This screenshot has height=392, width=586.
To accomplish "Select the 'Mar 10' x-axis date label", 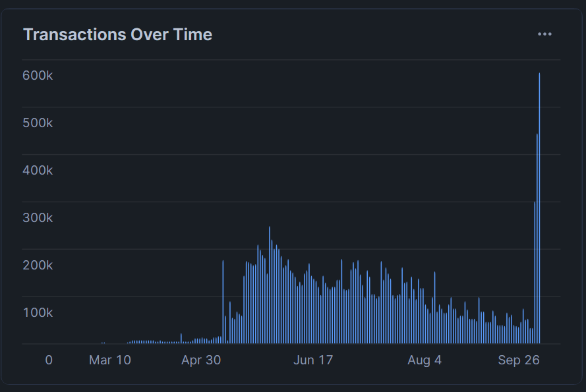I will click(110, 360).
